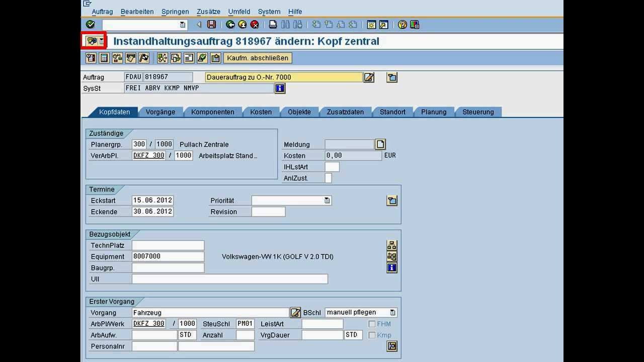The width and height of the screenshot is (644, 362).
Task: Open the Zusätze menu
Action: click(208, 12)
